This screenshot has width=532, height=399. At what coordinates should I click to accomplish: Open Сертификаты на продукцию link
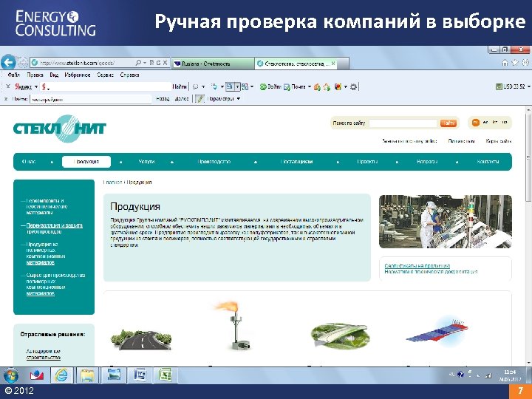click(x=417, y=266)
